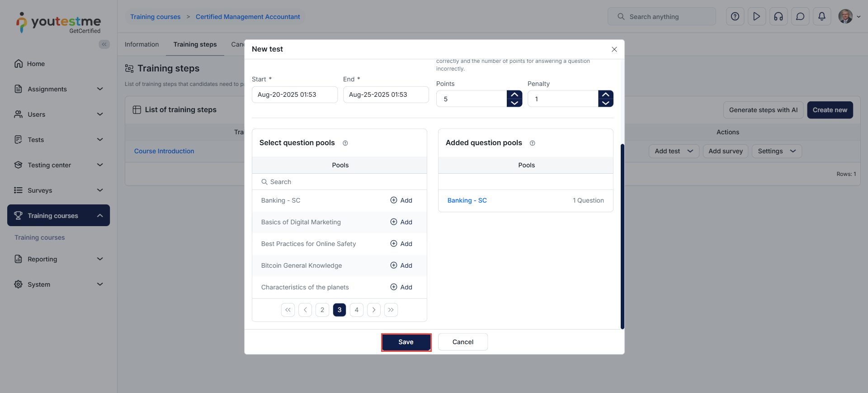
Task: Add the Bitcoin General Knowledge pool
Action: [x=401, y=265]
